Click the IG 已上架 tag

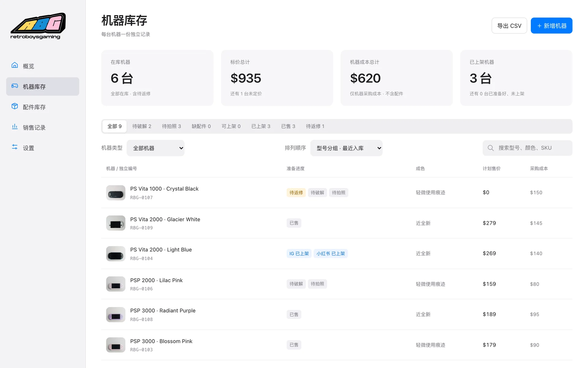pyautogui.click(x=299, y=254)
